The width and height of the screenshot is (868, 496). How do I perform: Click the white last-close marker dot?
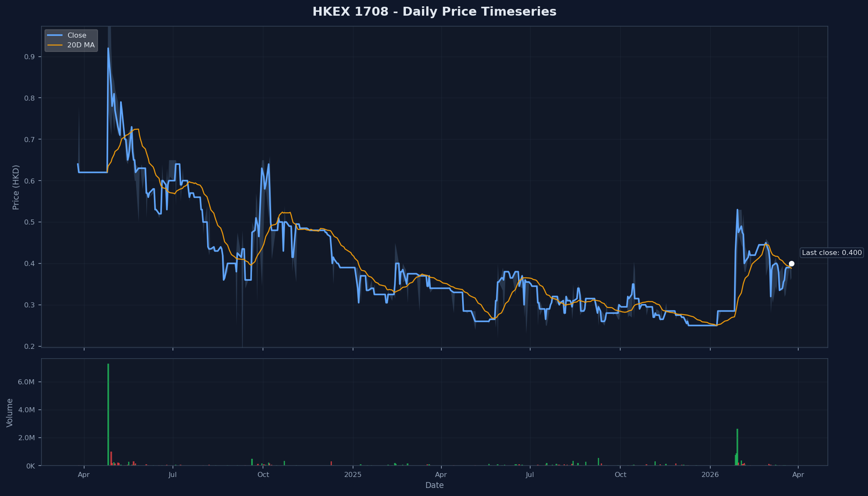[791, 263]
